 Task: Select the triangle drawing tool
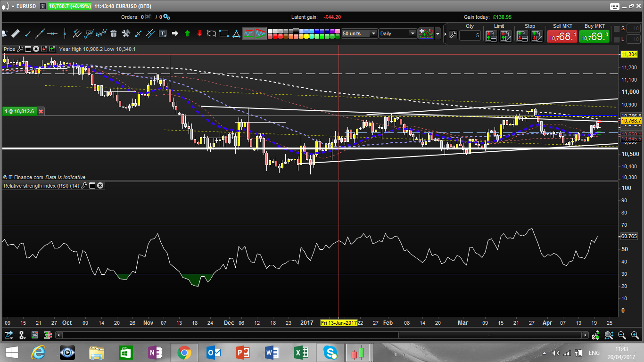236,33
